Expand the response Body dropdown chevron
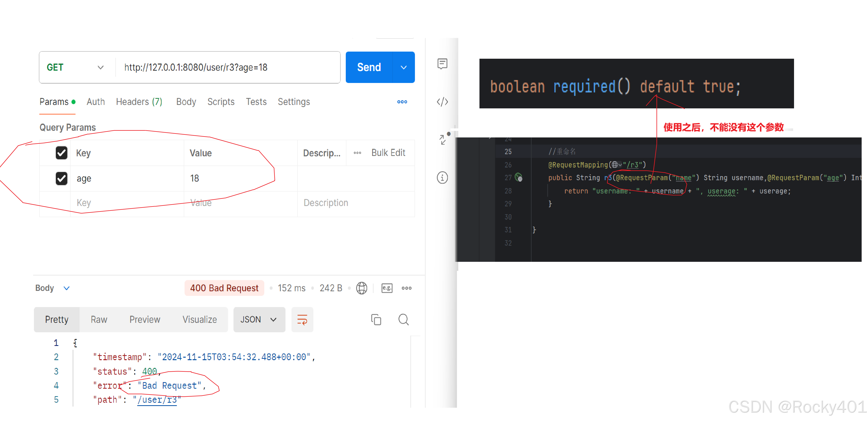Screen dimensions: 868x421 (66, 288)
